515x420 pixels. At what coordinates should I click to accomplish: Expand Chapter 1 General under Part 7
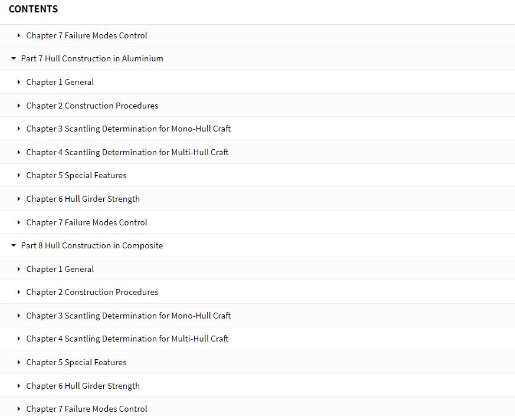coord(19,82)
